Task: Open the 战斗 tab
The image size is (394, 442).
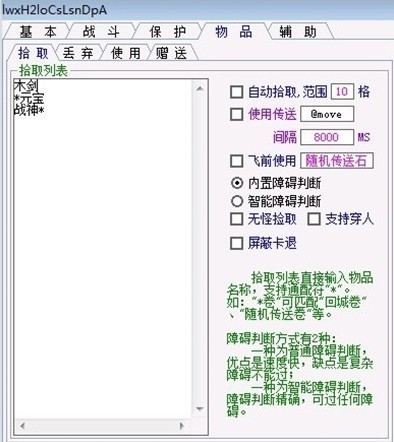Action: pyautogui.click(x=101, y=32)
